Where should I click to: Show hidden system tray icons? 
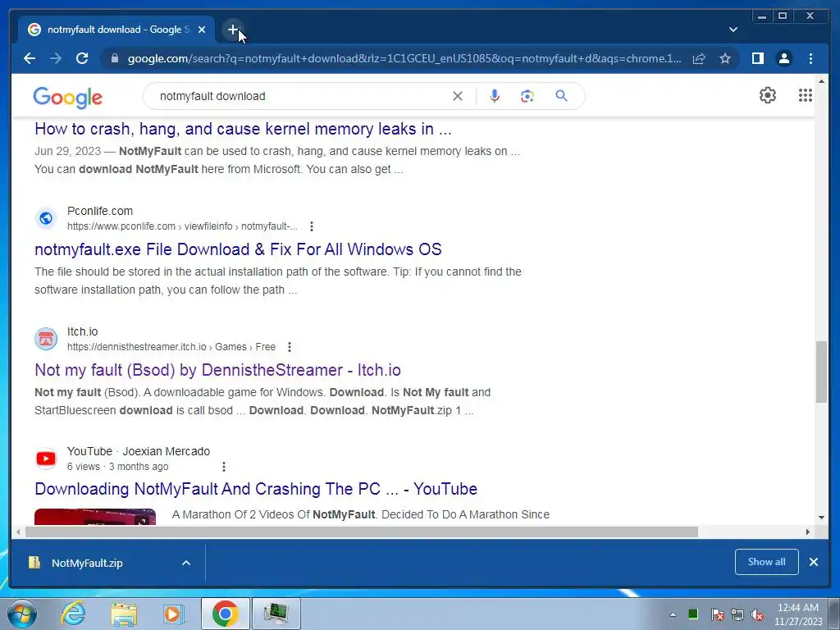click(673, 614)
